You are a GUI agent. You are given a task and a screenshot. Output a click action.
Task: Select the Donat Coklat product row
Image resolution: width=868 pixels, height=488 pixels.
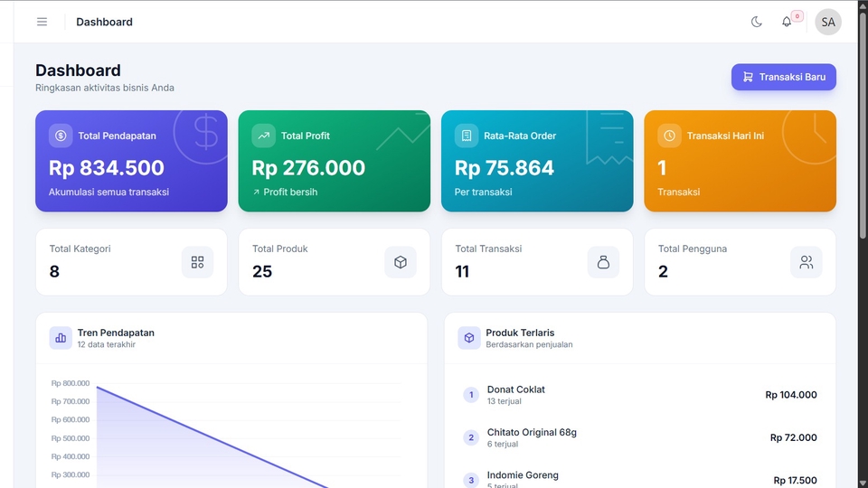coord(640,395)
